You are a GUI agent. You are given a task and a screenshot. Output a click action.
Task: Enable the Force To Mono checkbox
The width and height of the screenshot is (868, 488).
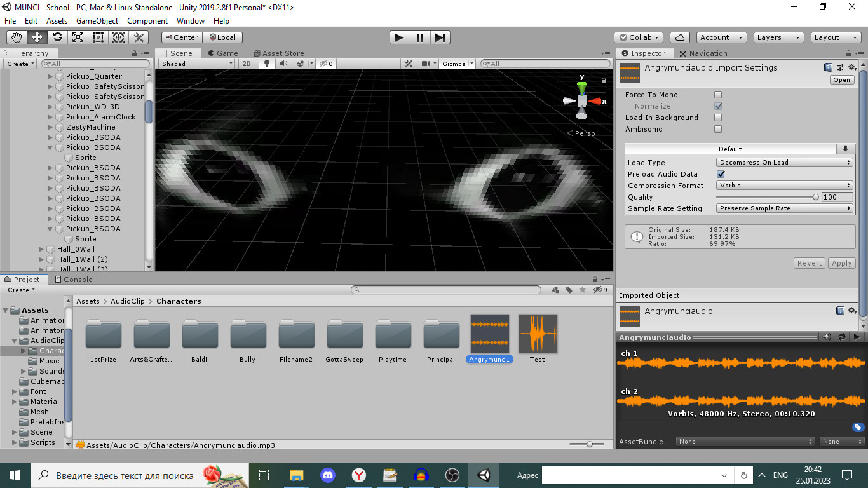point(718,95)
